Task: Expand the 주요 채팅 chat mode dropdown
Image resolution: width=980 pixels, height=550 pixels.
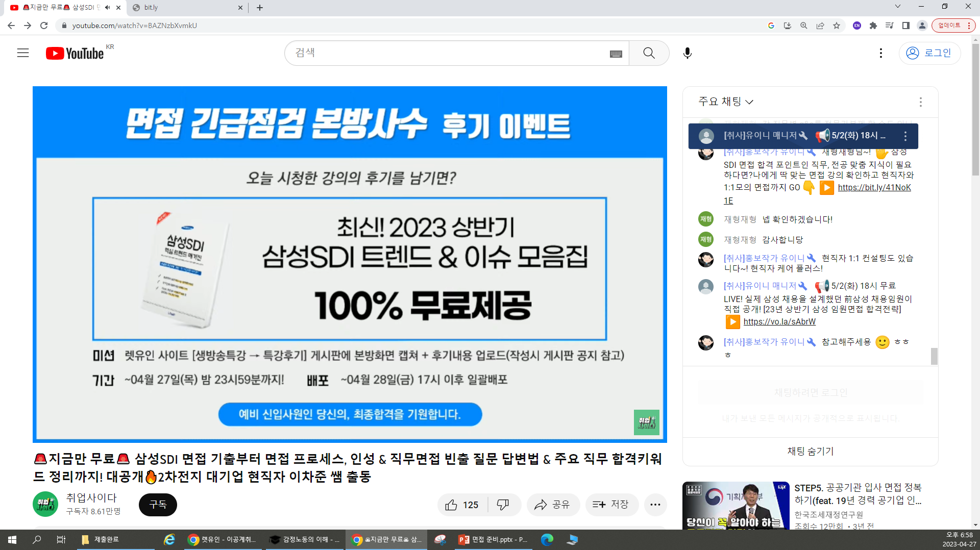Action: (x=726, y=102)
